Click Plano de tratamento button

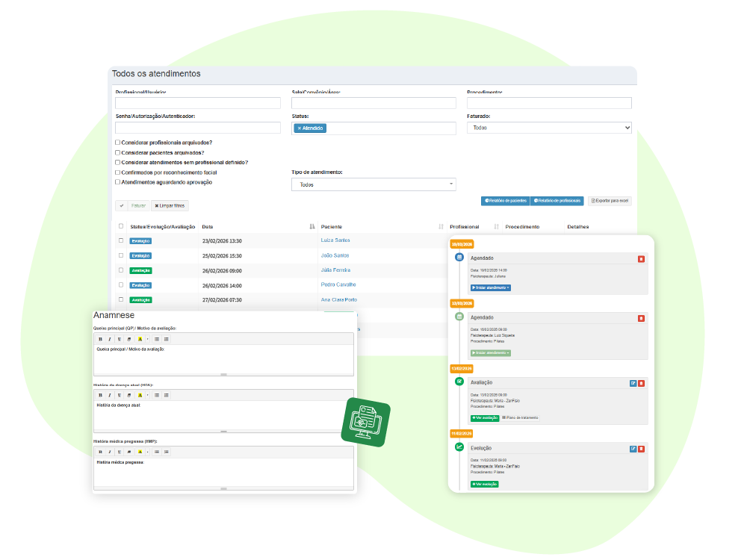coord(520,418)
